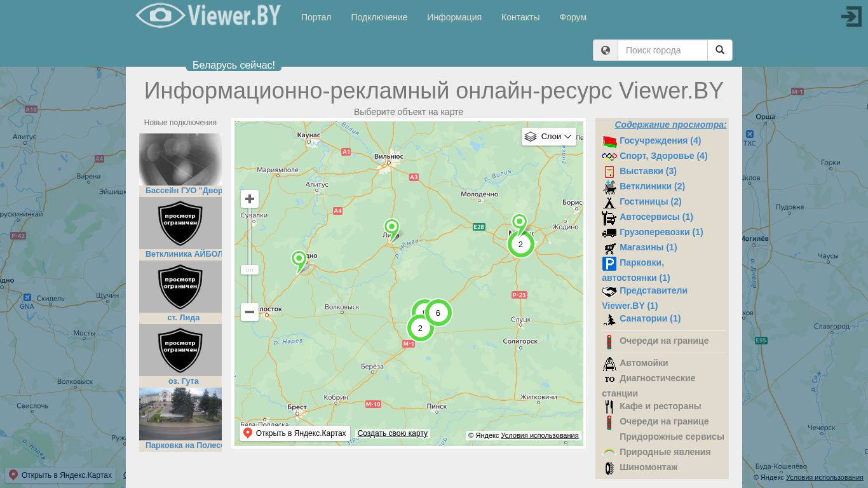Click the blue parking category icon

[x=609, y=263]
